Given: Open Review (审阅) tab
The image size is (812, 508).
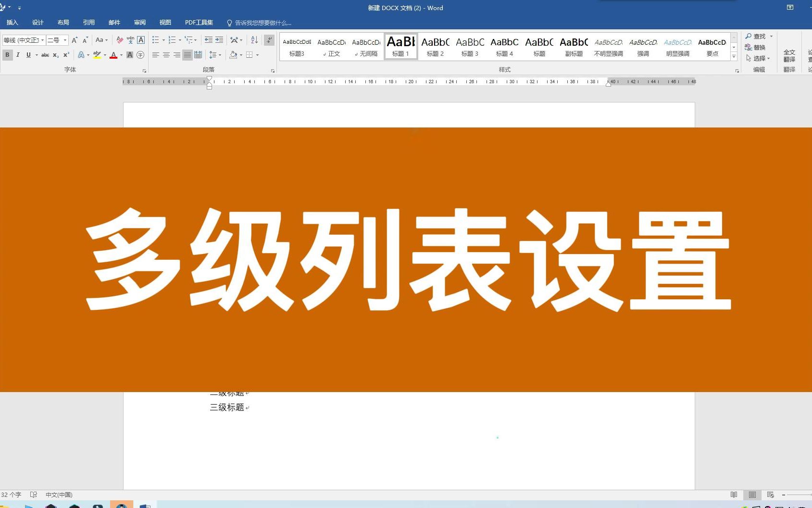Looking at the screenshot, I should pos(139,23).
